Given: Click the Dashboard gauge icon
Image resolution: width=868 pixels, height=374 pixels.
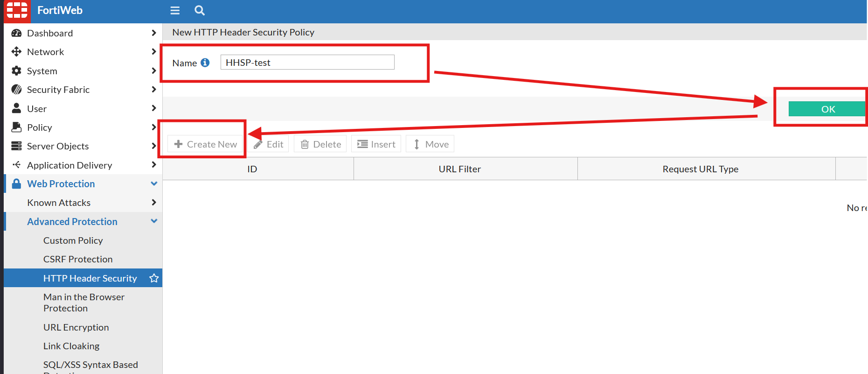Looking at the screenshot, I should [16, 33].
